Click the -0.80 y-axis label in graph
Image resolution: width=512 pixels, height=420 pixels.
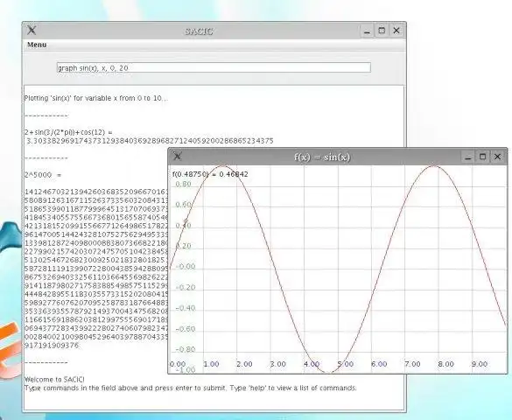(x=186, y=349)
